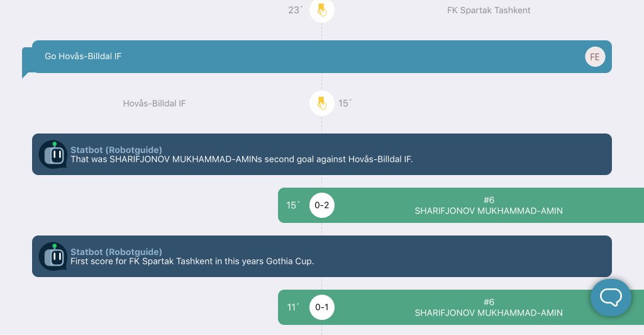Click the #6 scorer name in 0-1 goal bar
The image size is (644, 335).
coord(489,313)
